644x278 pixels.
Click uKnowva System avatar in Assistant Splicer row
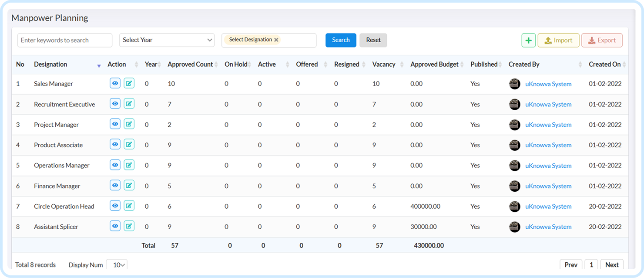pos(515,227)
